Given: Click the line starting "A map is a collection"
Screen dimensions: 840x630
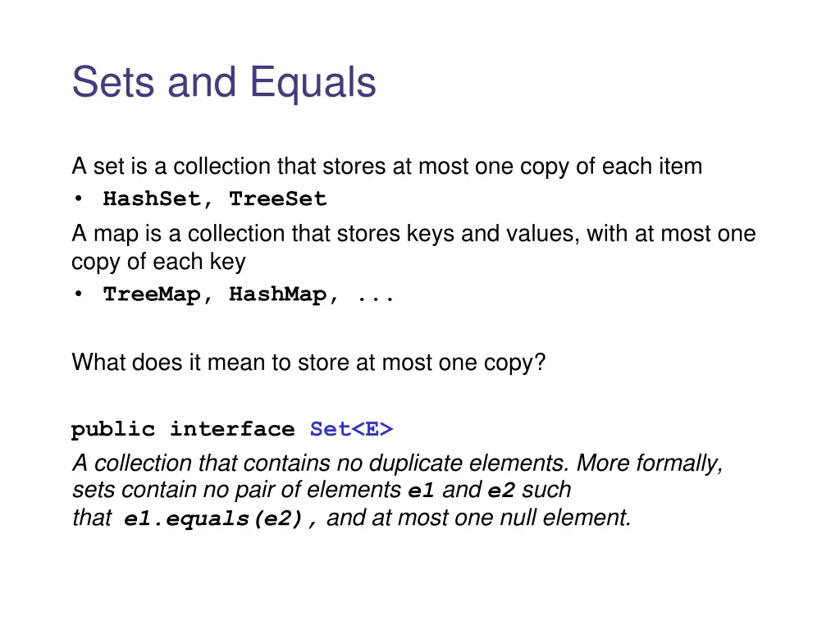Looking at the screenshot, I should (x=413, y=235).
